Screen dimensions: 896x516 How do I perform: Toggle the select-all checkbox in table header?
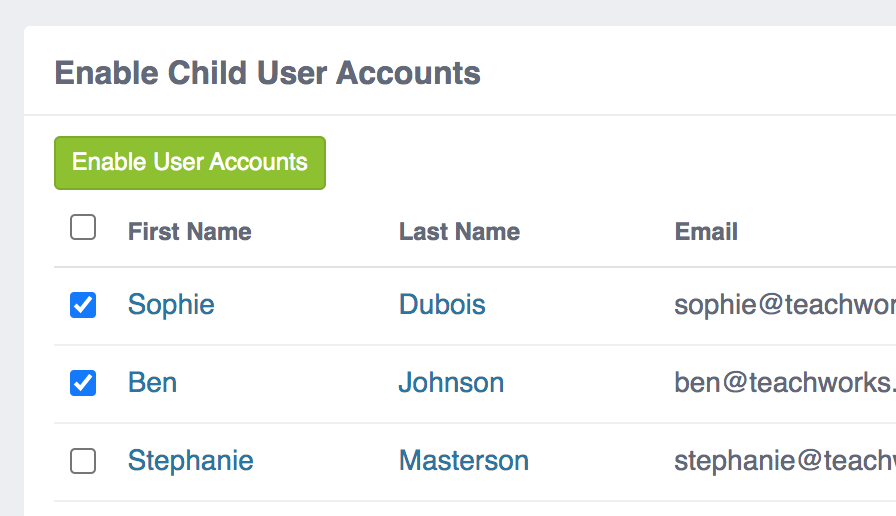coord(83,228)
